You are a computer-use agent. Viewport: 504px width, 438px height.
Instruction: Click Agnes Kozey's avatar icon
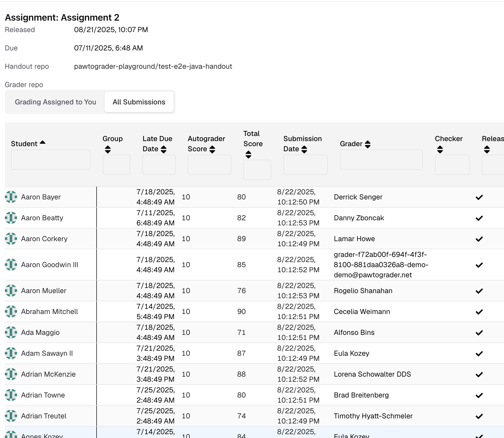coord(11,434)
